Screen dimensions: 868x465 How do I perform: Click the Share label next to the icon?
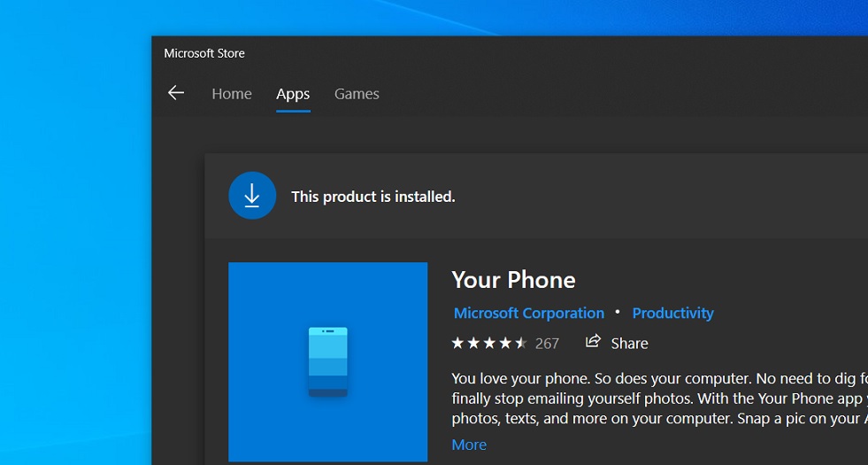point(629,344)
